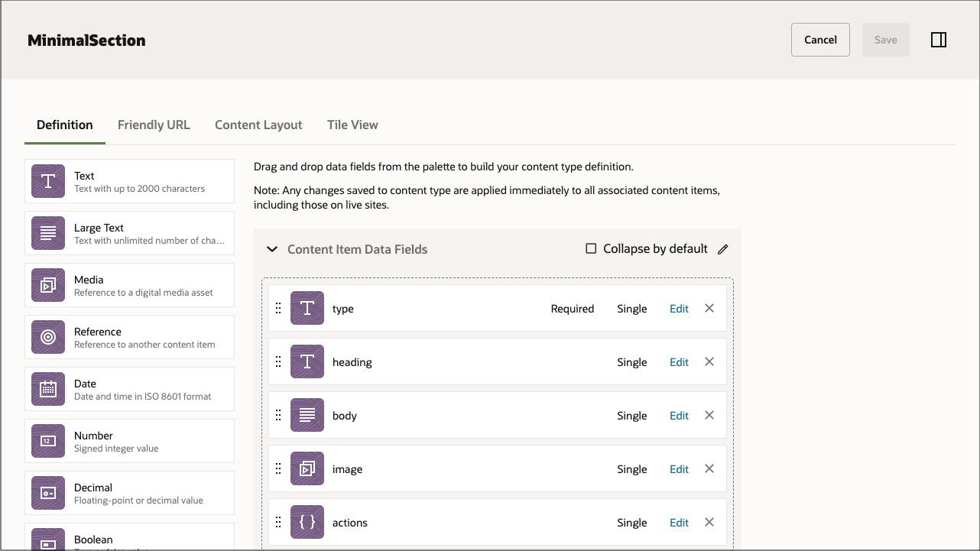Image resolution: width=980 pixels, height=551 pixels.
Task: Open the Content Layout tab
Action: pyautogui.click(x=258, y=125)
